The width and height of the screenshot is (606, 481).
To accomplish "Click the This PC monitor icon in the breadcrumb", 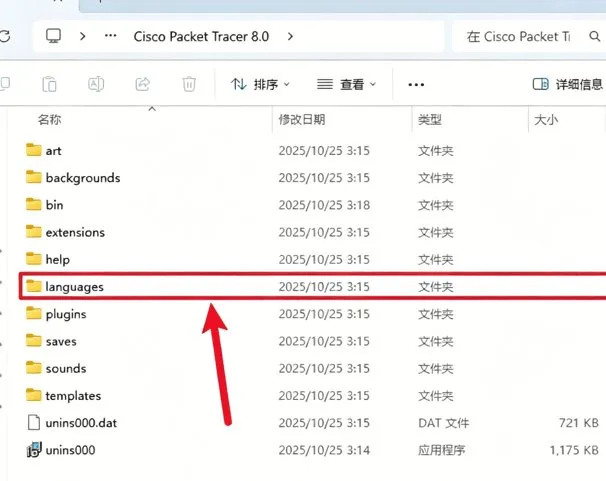I will (x=53, y=36).
